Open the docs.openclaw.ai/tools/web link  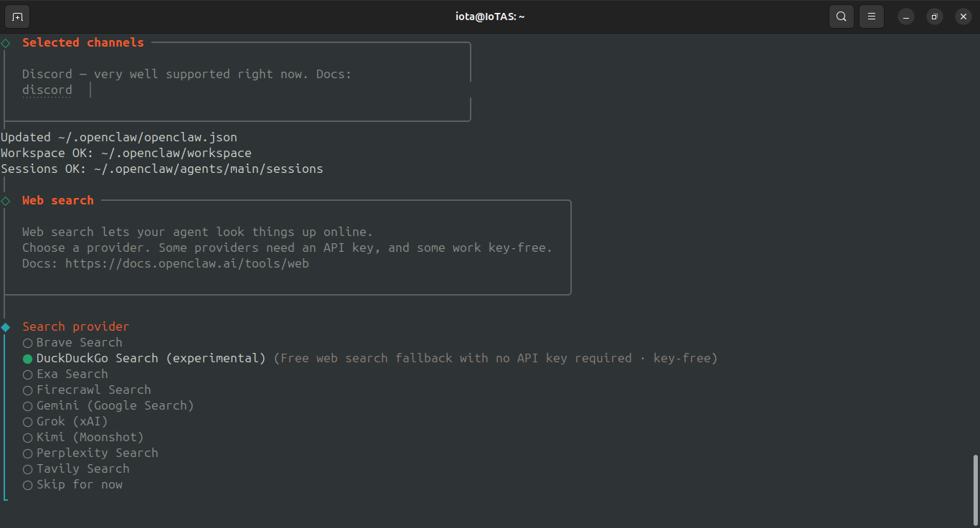[x=187, y=263]
